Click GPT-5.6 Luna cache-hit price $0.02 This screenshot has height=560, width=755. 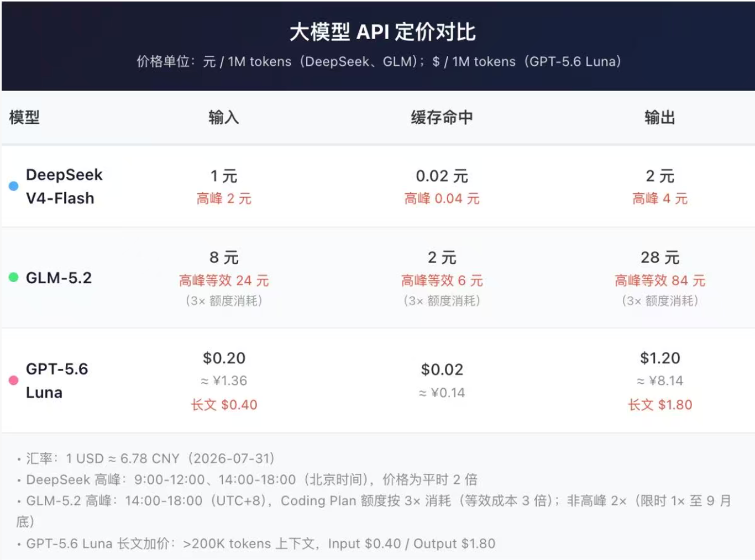coord(442,369)
